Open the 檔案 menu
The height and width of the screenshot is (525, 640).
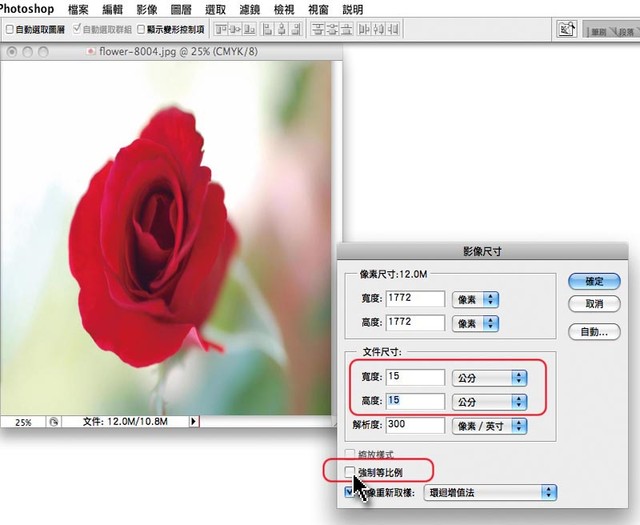coord(78,9)
